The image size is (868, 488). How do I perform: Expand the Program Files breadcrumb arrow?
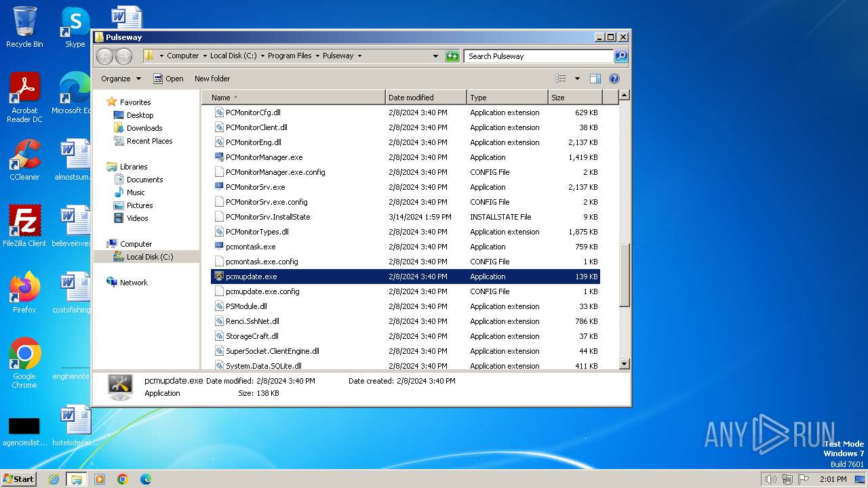tap(317, 56)
